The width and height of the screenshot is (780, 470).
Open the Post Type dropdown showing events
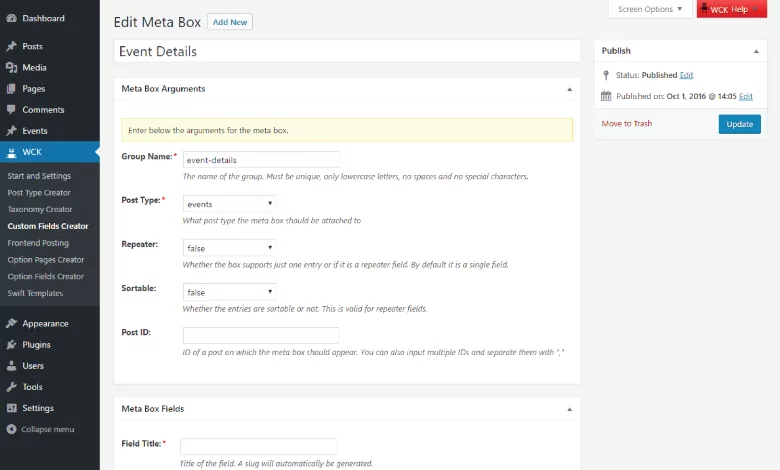click(x=229, y=204)
